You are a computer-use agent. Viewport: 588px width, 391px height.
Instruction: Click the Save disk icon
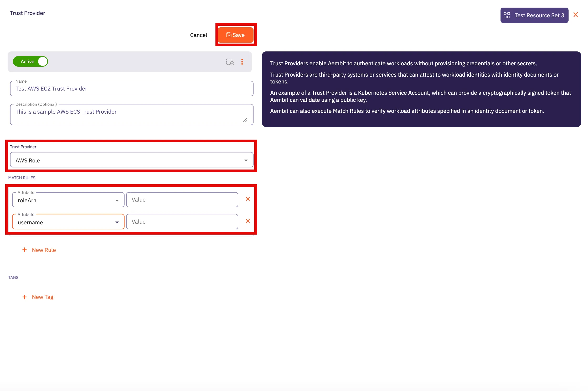pos(229,35)
